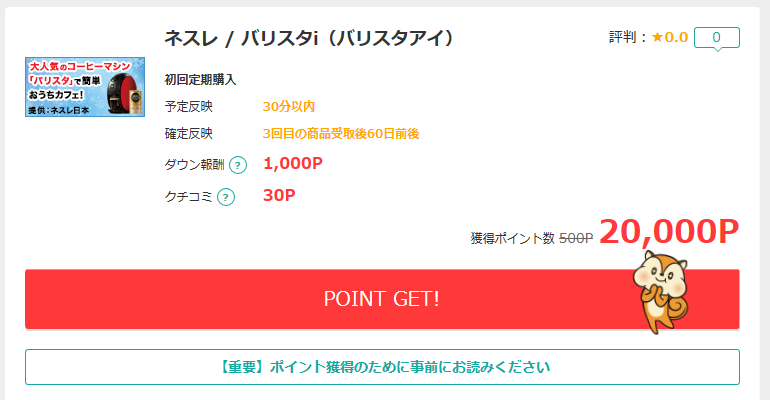Click the crossed-out 500P value
This screenshot has width=770, height=400.
(576, 238)
